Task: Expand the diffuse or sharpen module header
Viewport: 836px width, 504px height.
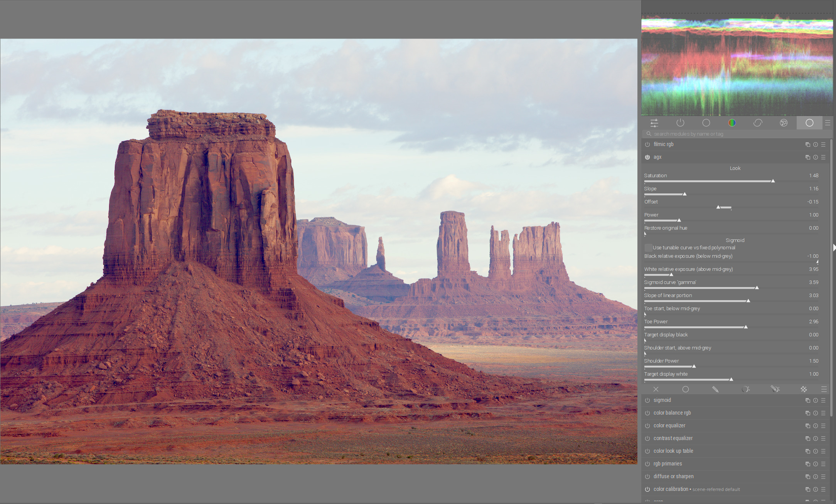Action: (x=674, y=477)
